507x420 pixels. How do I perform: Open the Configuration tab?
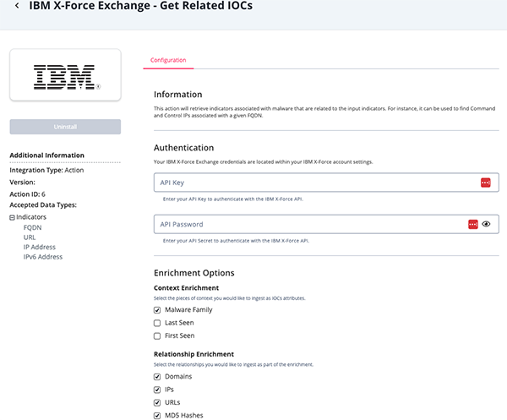pos(168,60)
